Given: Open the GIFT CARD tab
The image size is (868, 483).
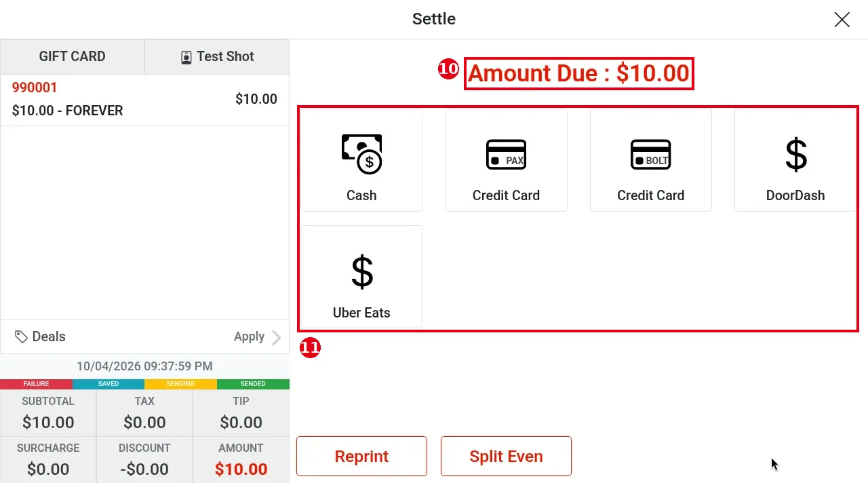Looking at the screenshot, I should click(72, 56).
